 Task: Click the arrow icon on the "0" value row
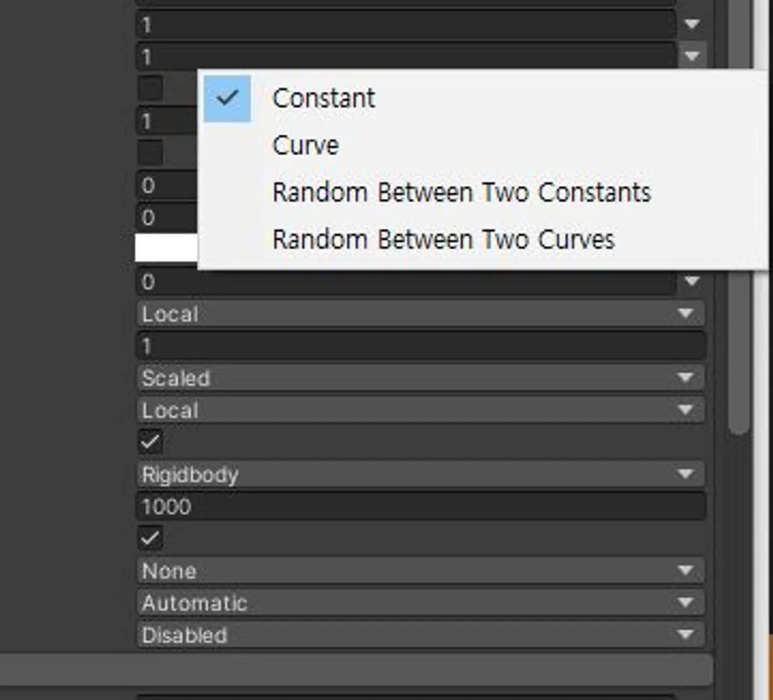[x=692, y=280]
